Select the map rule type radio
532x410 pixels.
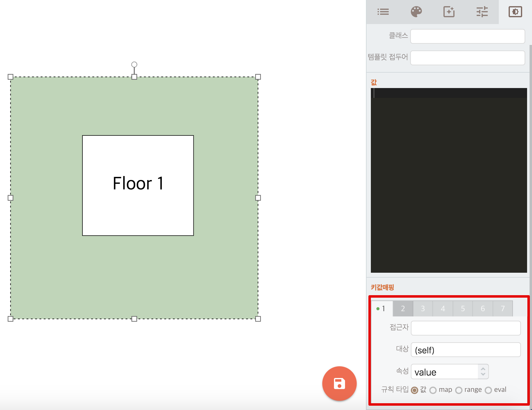433,390
